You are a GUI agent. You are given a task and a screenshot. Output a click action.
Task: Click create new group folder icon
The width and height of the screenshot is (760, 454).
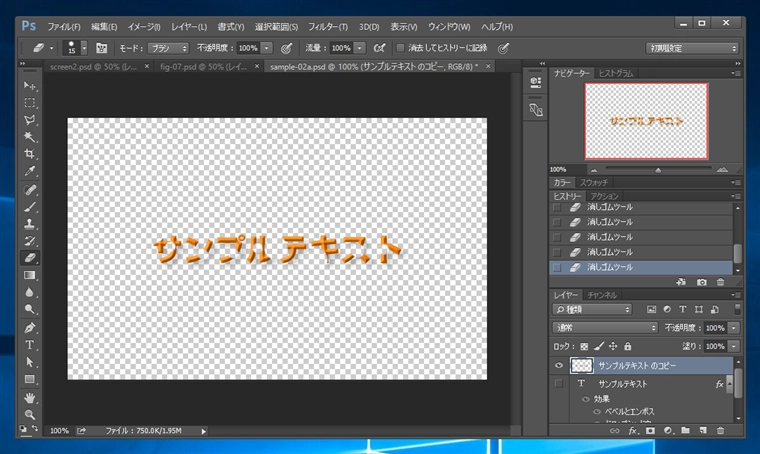(685, 430)
